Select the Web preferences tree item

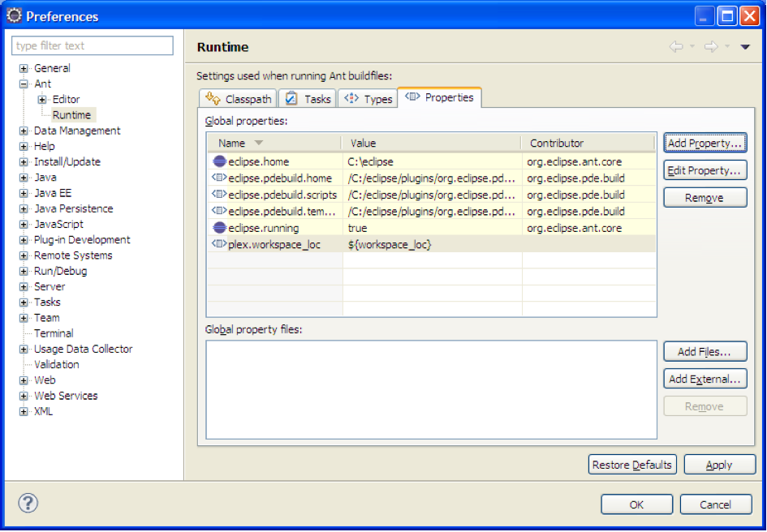[x=45, y=380]
